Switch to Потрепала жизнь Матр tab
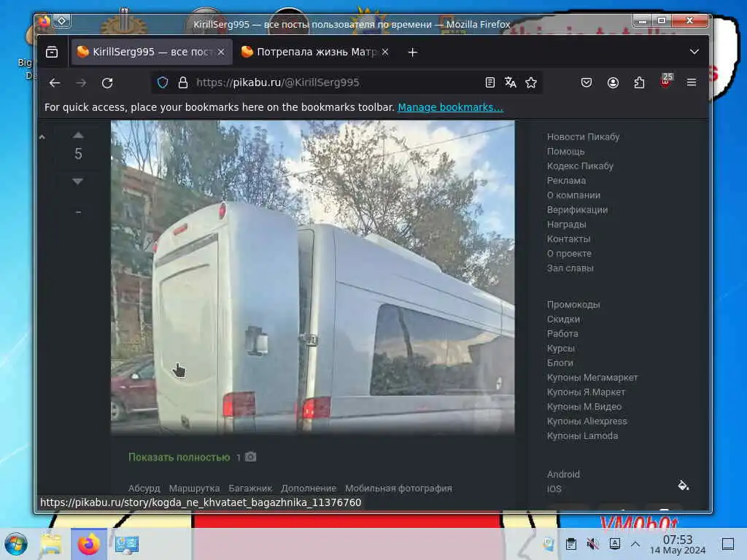The image size is (747, 560). (x=314, y=52)
